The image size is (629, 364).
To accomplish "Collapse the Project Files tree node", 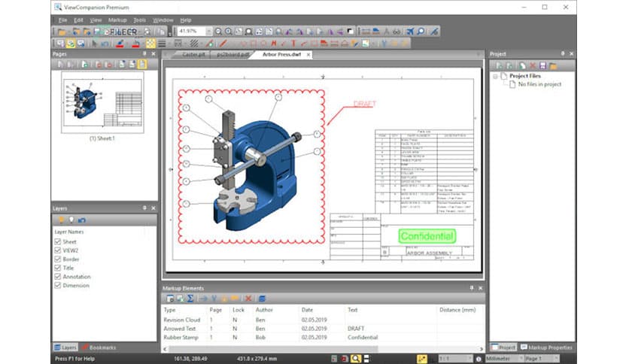I will tap(495, 76).
